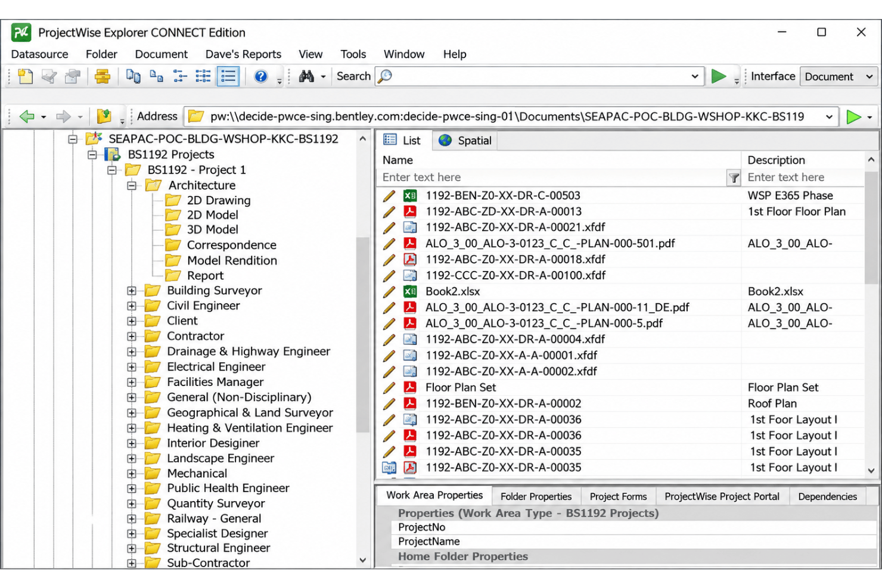Click the highlighted bulleted-list view icon

click(228, 76)
